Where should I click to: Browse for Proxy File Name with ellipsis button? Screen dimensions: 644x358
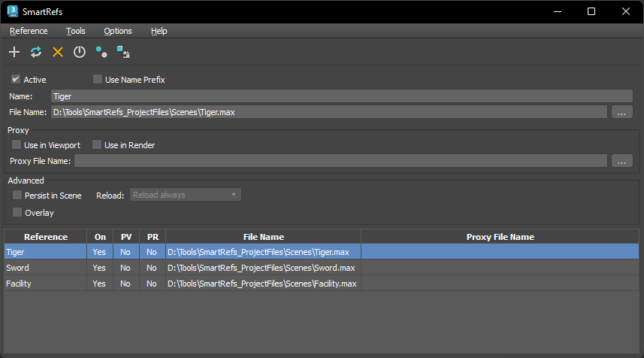point(621,161)
